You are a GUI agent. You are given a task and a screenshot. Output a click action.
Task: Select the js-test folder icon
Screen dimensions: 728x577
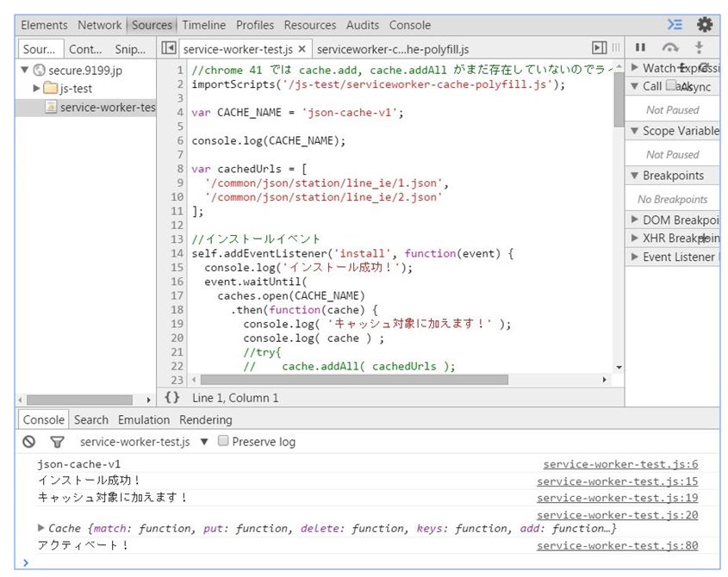point(50,88)
